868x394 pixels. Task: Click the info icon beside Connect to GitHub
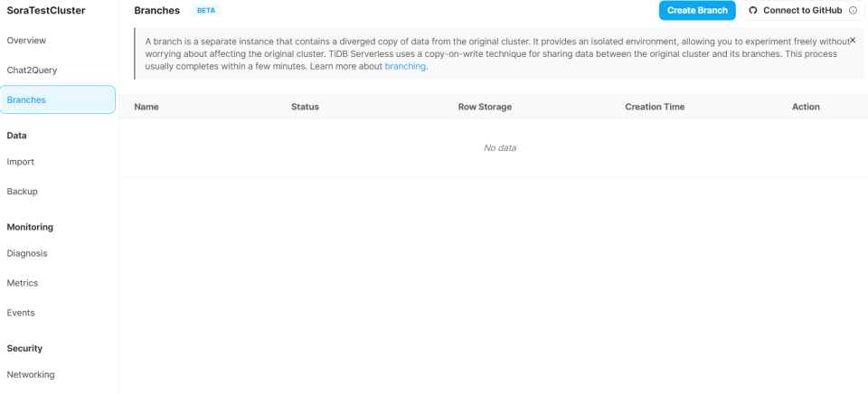point(853,11)
